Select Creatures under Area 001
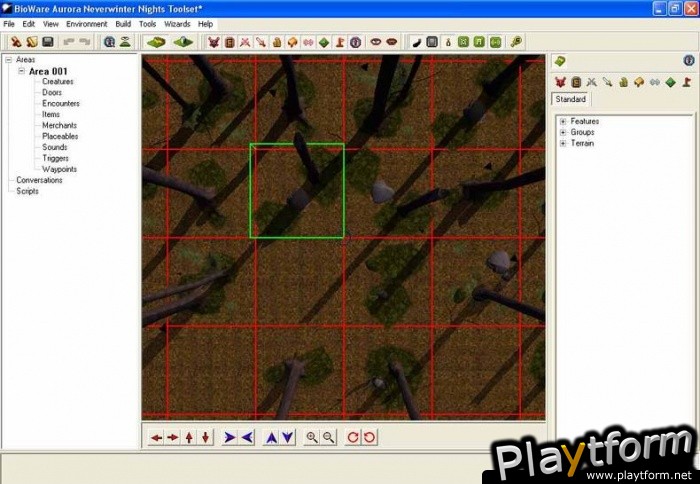The image size is (700, 484). tap(58, 81)
